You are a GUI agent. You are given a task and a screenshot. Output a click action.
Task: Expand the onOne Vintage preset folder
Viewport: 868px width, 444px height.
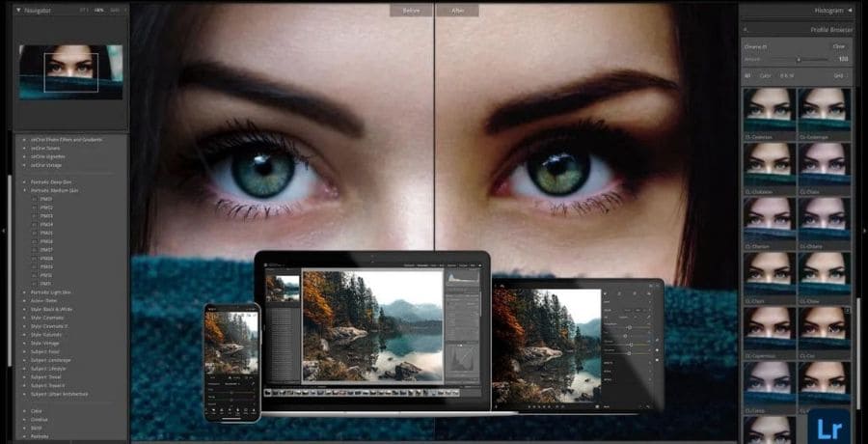pos(24,165)
